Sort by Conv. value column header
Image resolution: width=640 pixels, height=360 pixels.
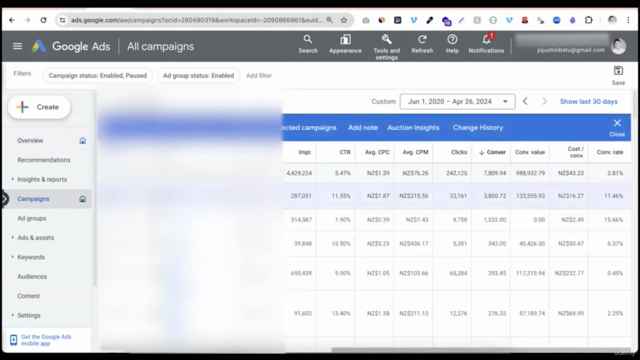(530, 152)
